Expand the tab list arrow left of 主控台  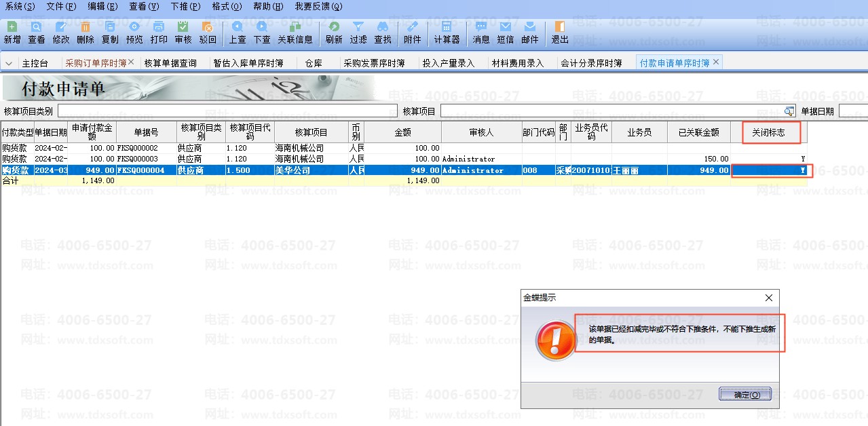tap(9, 63)
